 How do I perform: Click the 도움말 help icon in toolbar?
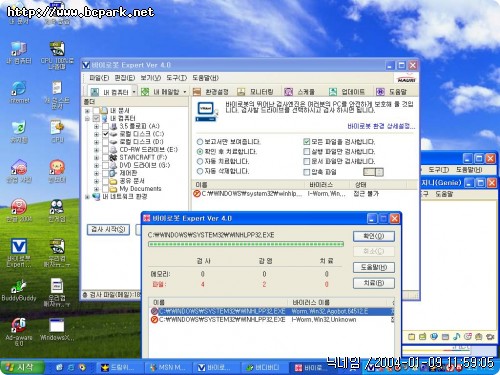click(380, 92)
